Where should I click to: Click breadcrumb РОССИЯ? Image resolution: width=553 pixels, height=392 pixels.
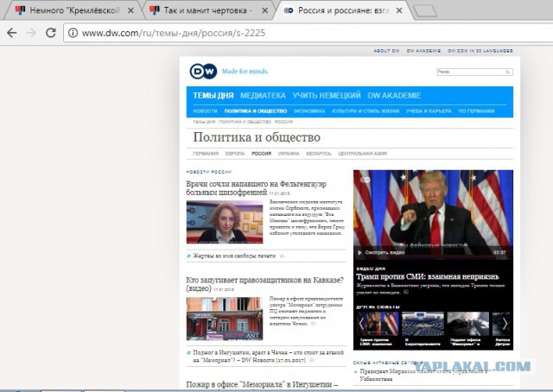(x=283, y=122)
